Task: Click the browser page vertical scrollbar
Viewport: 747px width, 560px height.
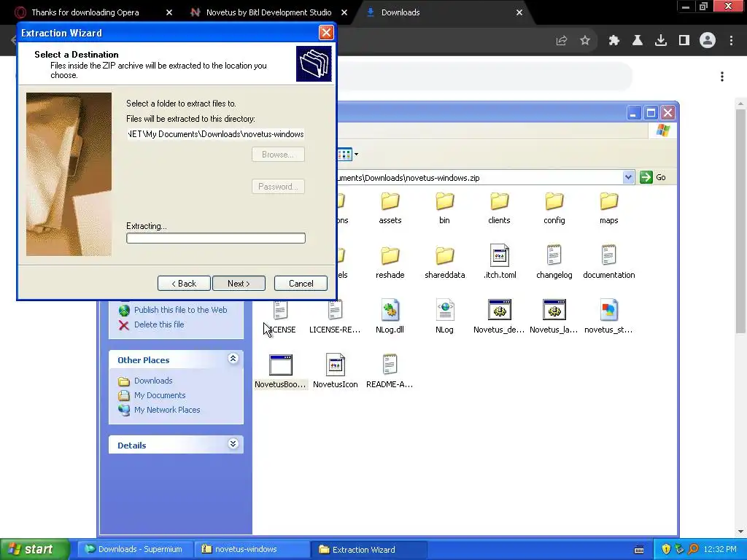Action: [x=741, y=221]
